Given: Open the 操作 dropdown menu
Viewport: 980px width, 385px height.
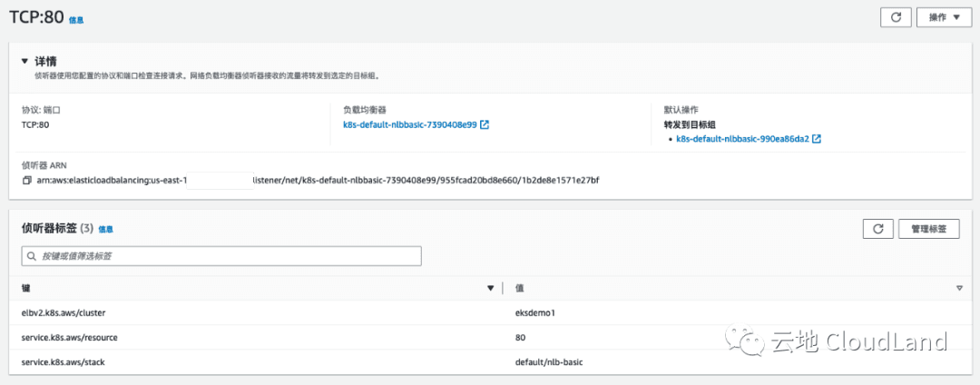Looking at the screenshot, I should (x=944, y=17).
